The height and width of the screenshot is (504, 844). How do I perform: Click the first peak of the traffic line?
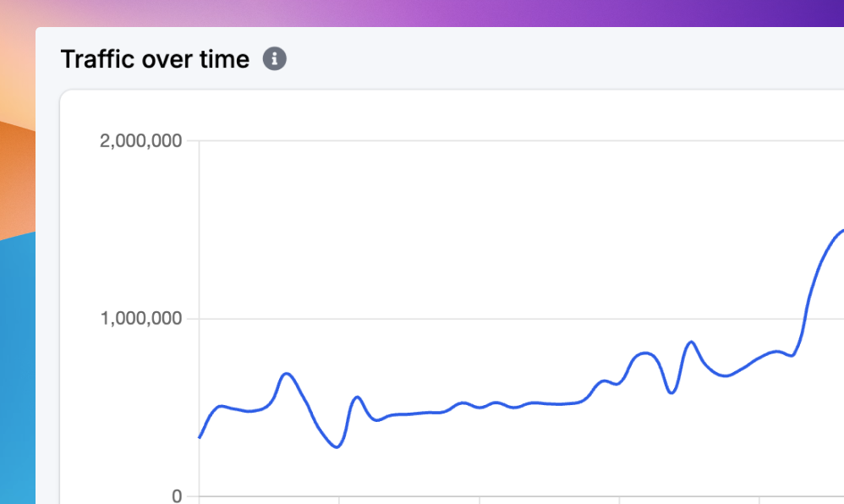287,373
